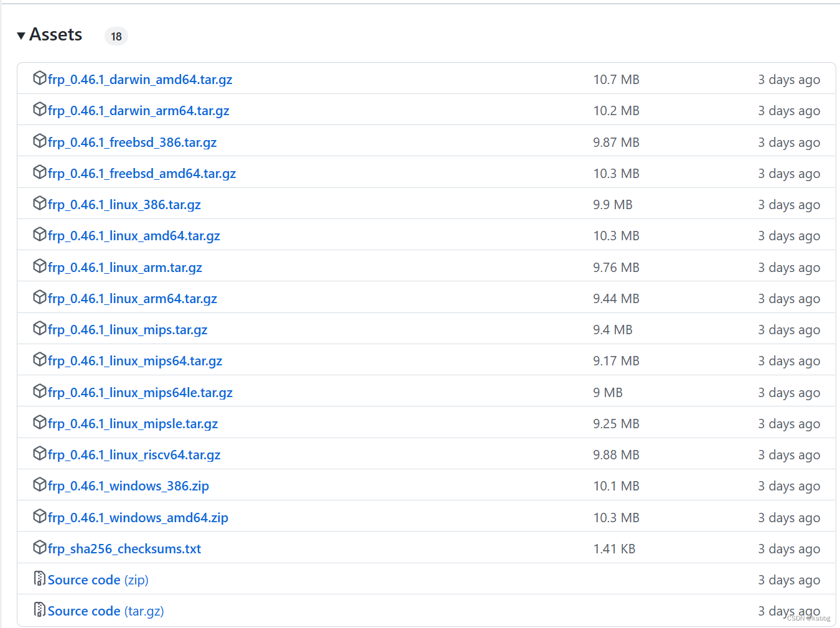Click the 9.4 MB size text
840x628 pixels.
[x=613, y=330]
